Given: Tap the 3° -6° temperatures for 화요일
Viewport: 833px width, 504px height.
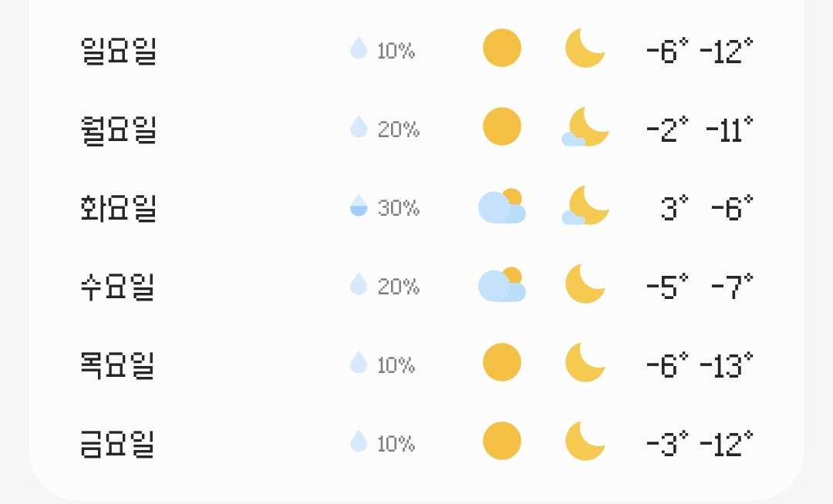Looking at the screenshot, I should coord(707,207).
